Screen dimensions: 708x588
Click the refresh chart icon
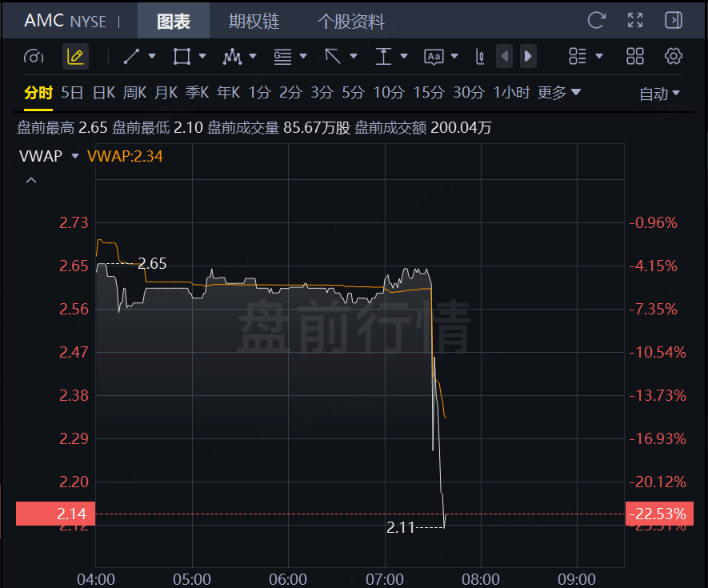tap(596, 20)
